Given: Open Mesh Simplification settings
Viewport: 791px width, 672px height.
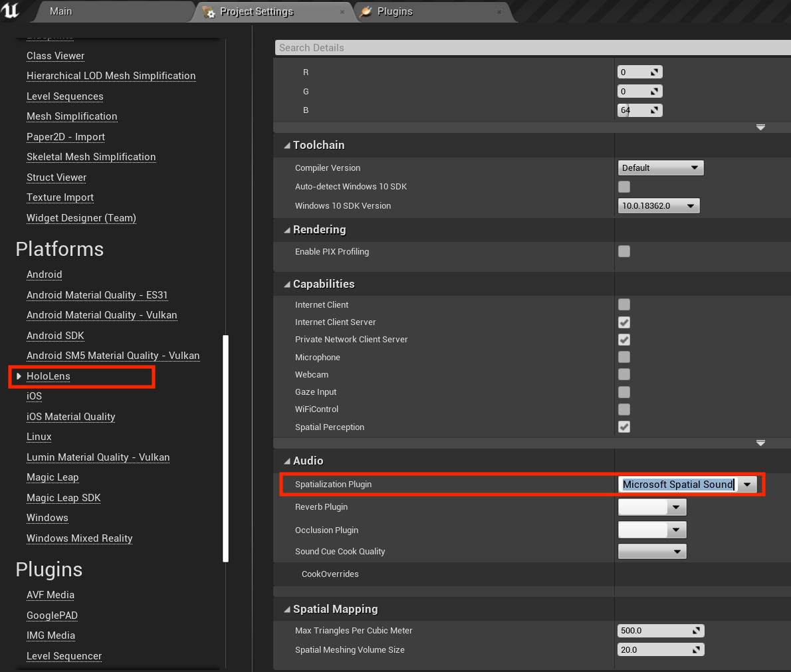Looking at the screenshot, I should tap(72, 116).
